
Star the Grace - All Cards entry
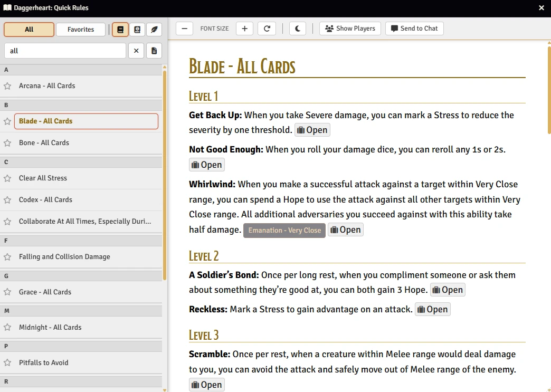(x=7, y=292)
